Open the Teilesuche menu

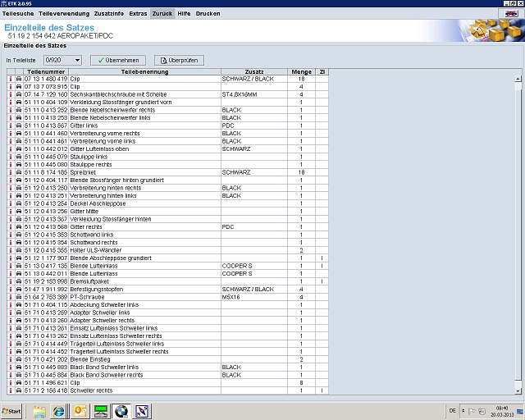18,16
